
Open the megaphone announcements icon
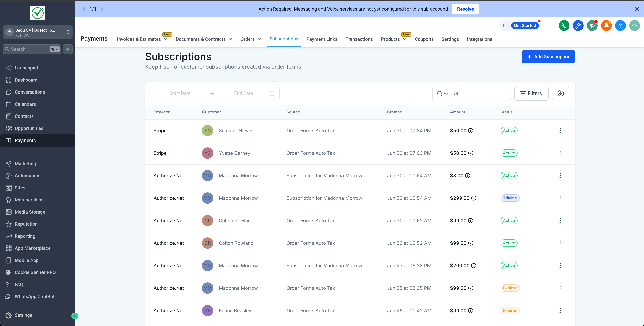point(592,26)
